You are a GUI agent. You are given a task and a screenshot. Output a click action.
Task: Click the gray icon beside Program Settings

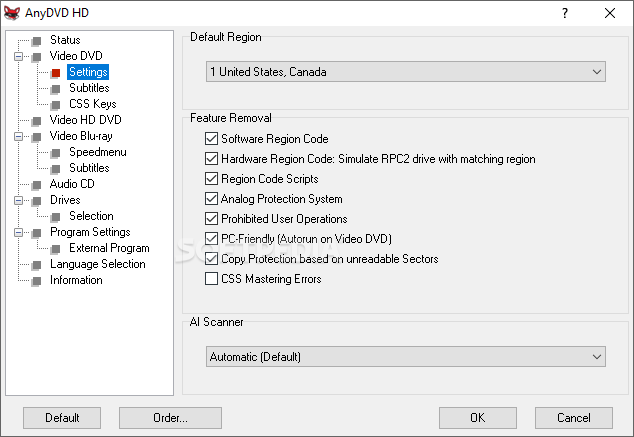tap(37, 233)
